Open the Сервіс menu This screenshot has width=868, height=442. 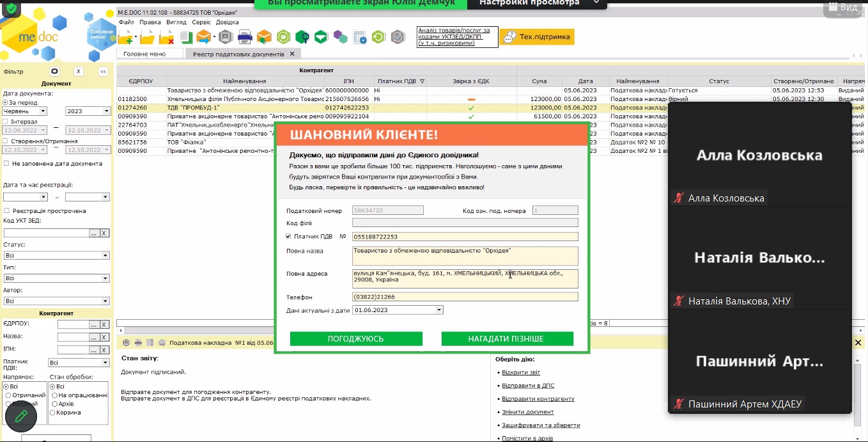[x=201, y=22]
